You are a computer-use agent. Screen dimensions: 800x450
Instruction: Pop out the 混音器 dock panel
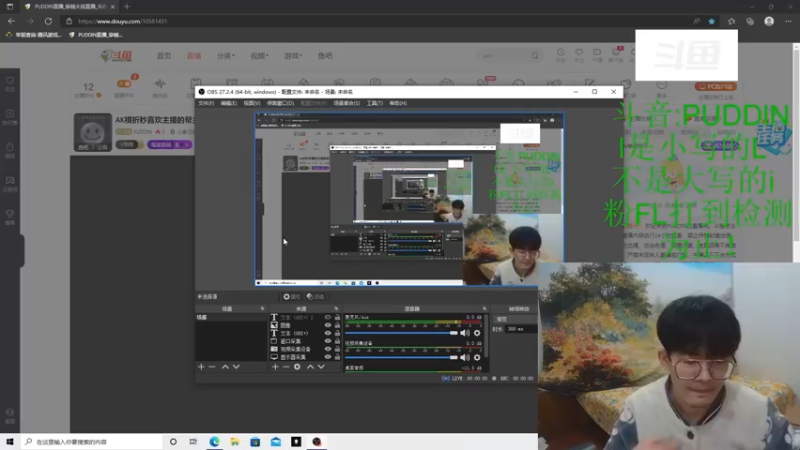pos(485,309)
